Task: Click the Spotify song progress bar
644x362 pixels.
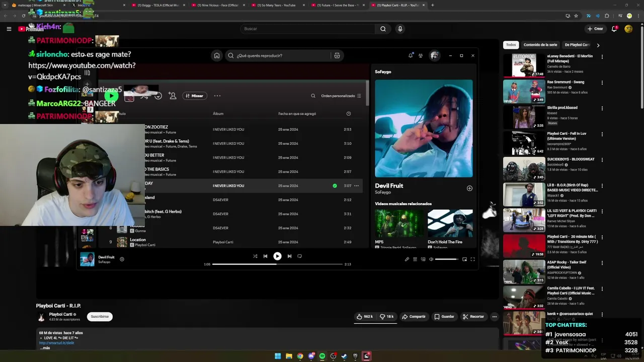Action: pyautogui.click(x=277, y=264)
